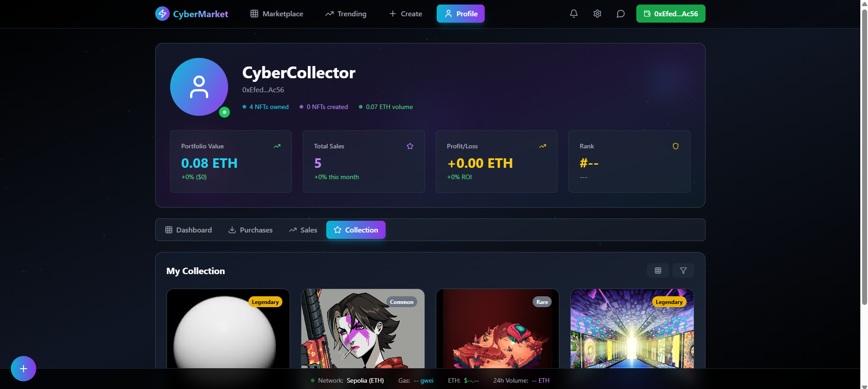Screen dimensions: 868x389
Task: Switch to the Purchases tab
Action: 250,230
